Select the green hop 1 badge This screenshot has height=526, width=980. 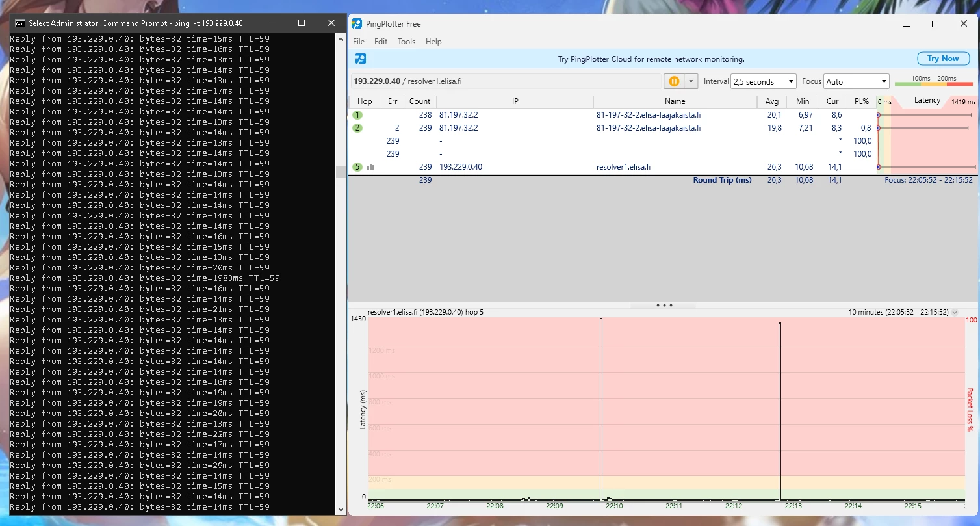357,115
